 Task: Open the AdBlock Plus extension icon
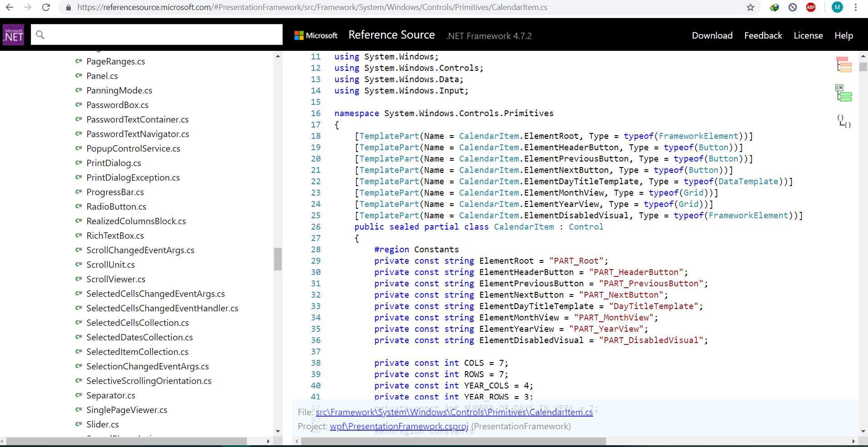point(811,7)
